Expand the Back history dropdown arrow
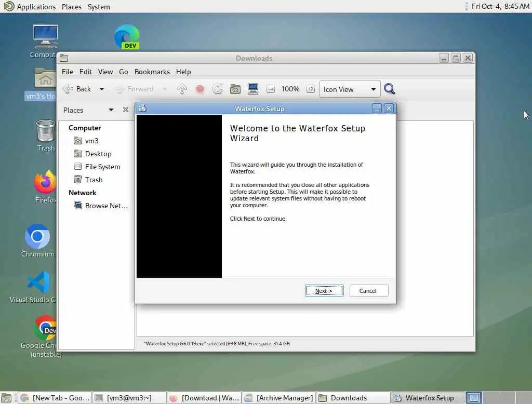The height and width of the screenshot is (404, 532). (x=102, y=89)
